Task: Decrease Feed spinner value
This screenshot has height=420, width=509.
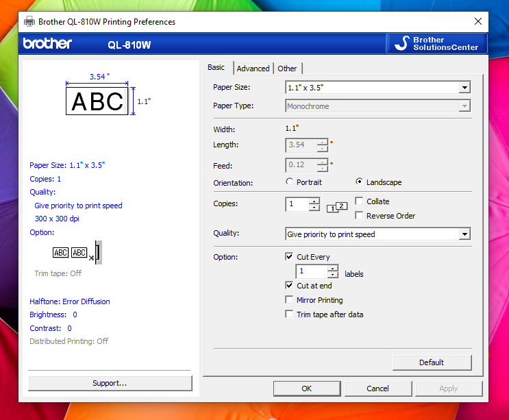Action: [x=323, y=168]
